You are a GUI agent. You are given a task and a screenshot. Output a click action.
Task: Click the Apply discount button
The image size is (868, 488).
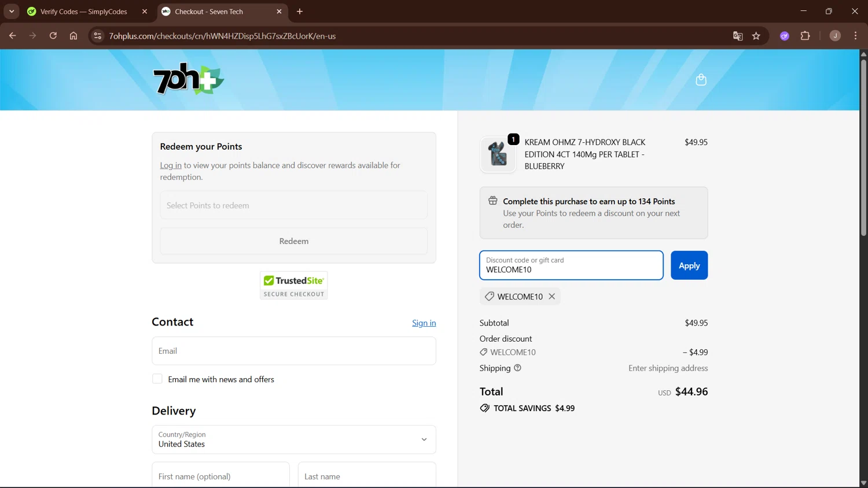click(x=689, y=265)
